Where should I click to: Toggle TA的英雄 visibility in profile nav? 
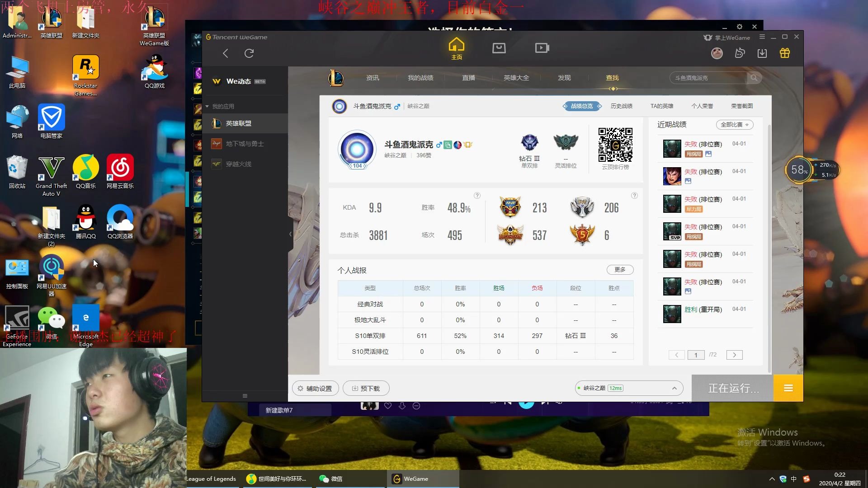(661, 106)
